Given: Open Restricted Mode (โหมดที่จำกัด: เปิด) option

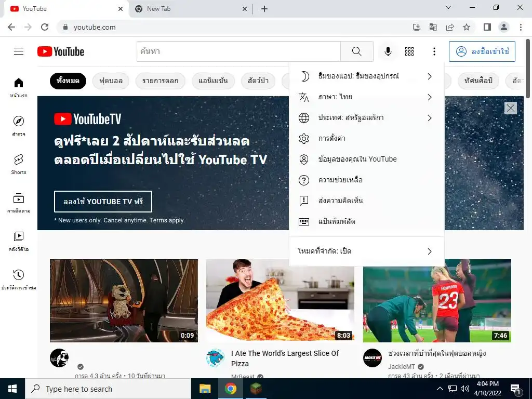Looking at the screenshot, I should coord(367,251).
